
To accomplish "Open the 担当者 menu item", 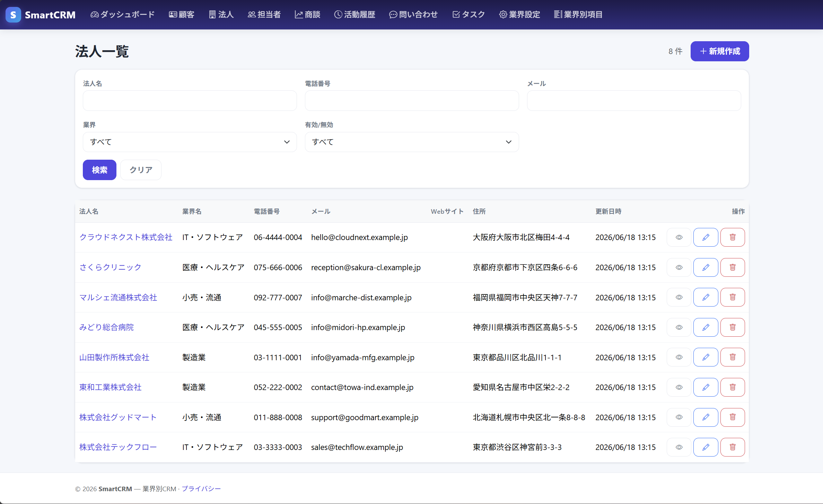I will (264, 15).
